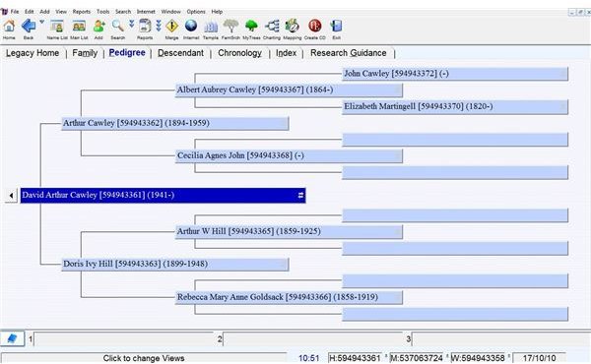Click bookmark slot 2 field

coord(313,339)
